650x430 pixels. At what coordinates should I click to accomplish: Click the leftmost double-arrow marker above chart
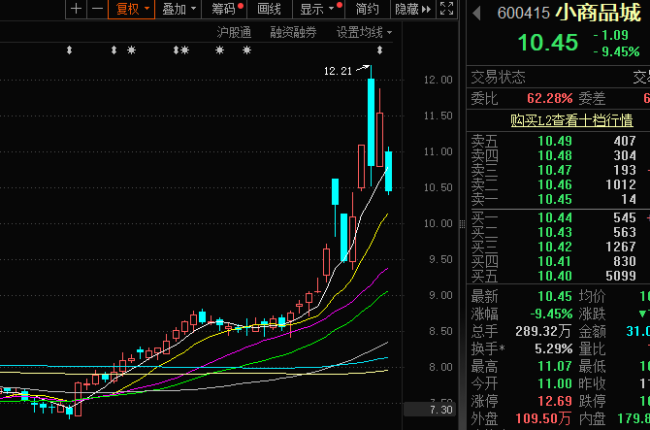[69, 50]
